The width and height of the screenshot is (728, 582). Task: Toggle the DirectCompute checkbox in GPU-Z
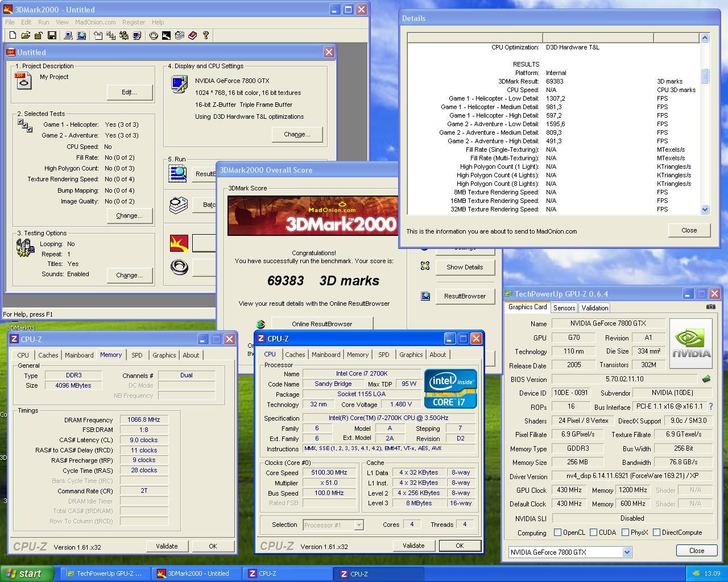coord(656,533)
